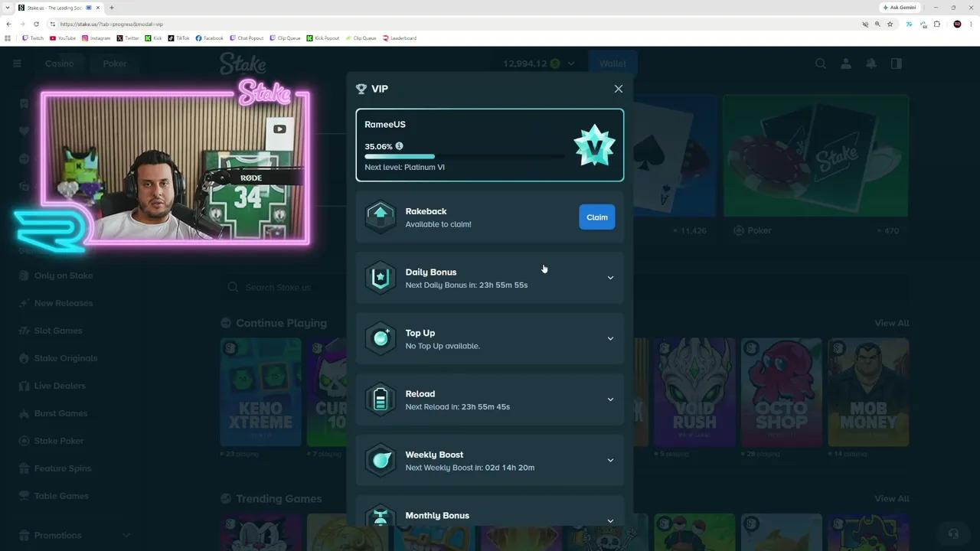The image size is (980, 551).
Task: Open the Stake account profile icon
Action: pyautogui.click(x=846, y=64)
